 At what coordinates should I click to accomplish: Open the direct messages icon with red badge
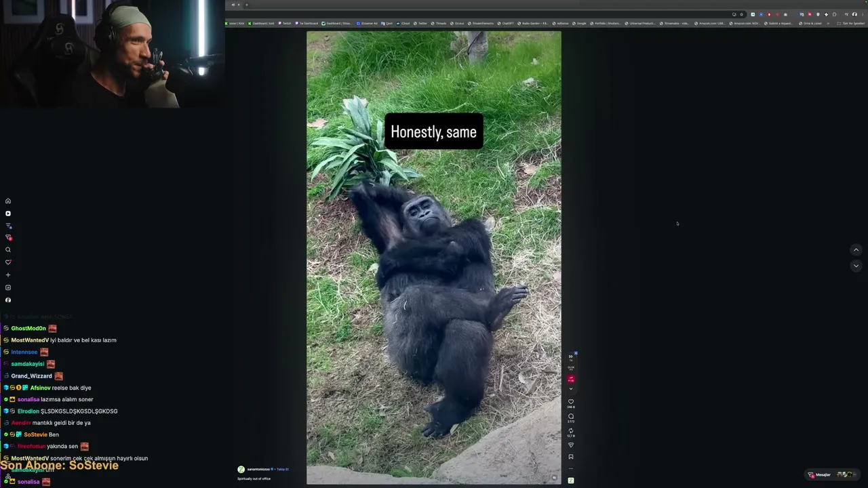tap(8, 237)
